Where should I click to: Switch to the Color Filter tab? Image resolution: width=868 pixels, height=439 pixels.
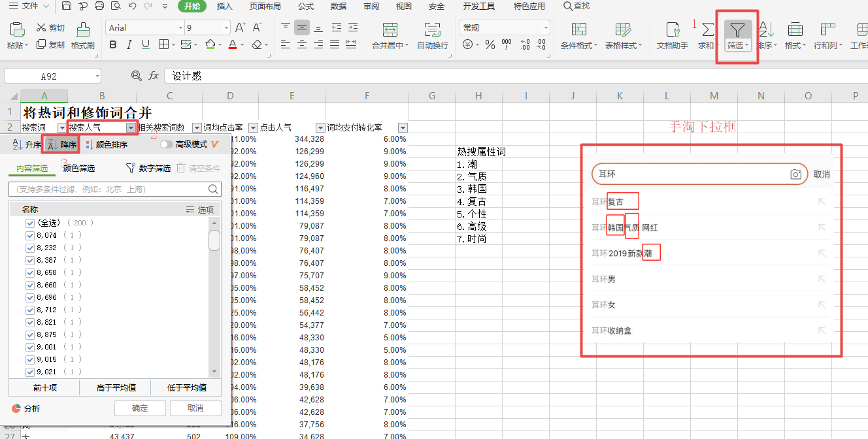tap(79, 169)
